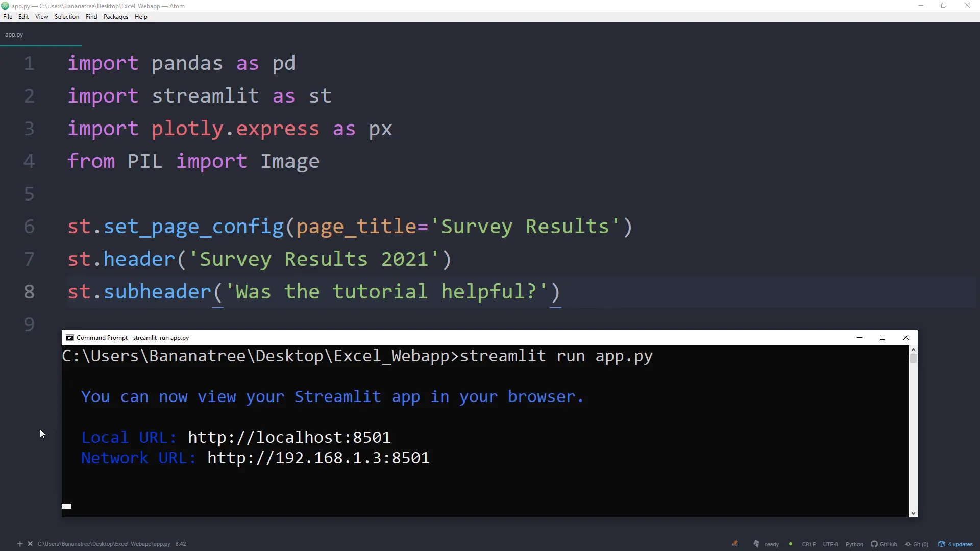Click the file path in status bar

(x=104, y=544)
